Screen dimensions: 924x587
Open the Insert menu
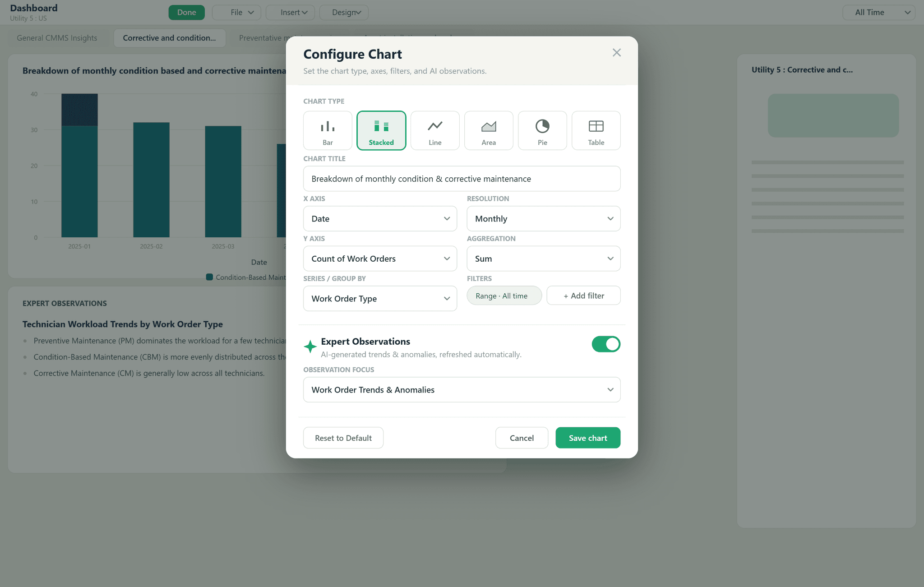pyautogui.click(x=290, y=13)
